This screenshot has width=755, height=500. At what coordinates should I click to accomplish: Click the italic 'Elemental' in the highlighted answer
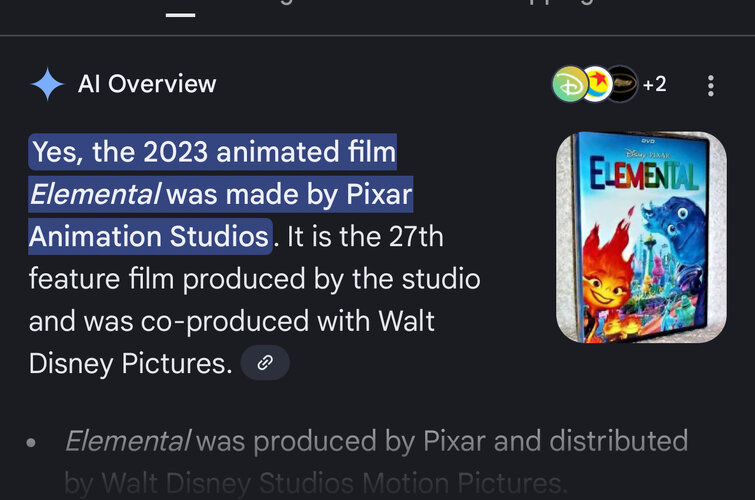tap(95, 194)
